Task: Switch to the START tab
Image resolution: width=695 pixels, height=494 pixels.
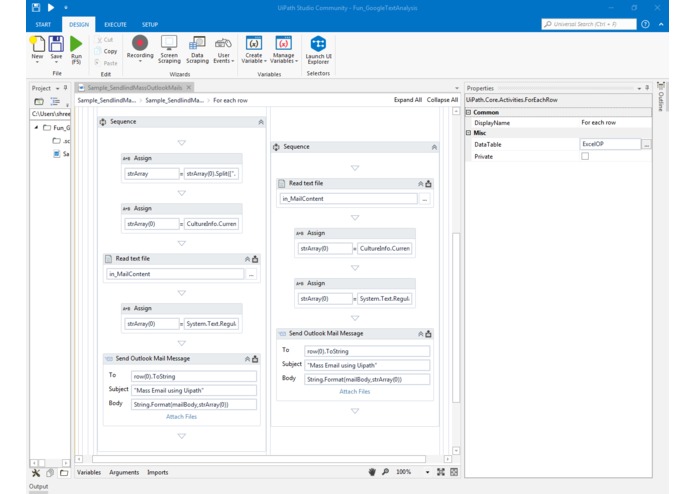Action: [43, 24]
